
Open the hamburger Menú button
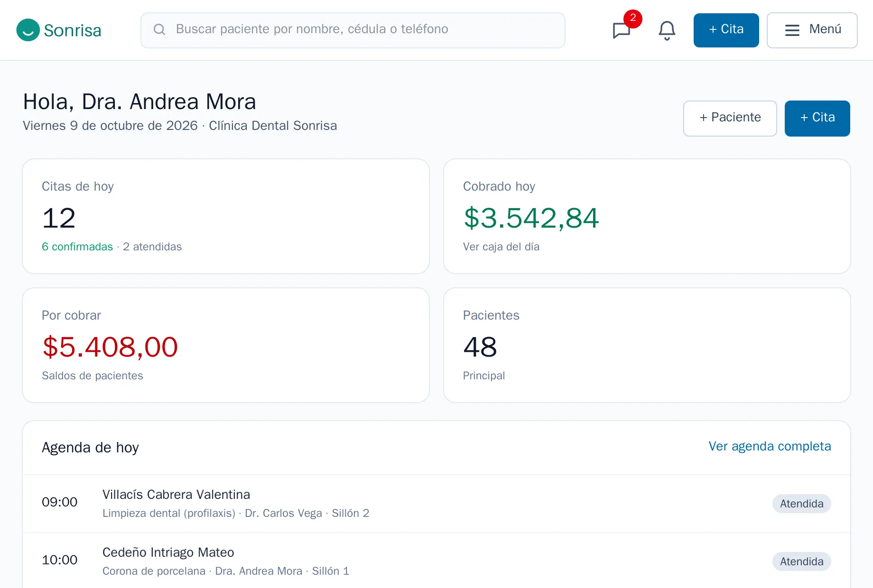coord(812,30)
